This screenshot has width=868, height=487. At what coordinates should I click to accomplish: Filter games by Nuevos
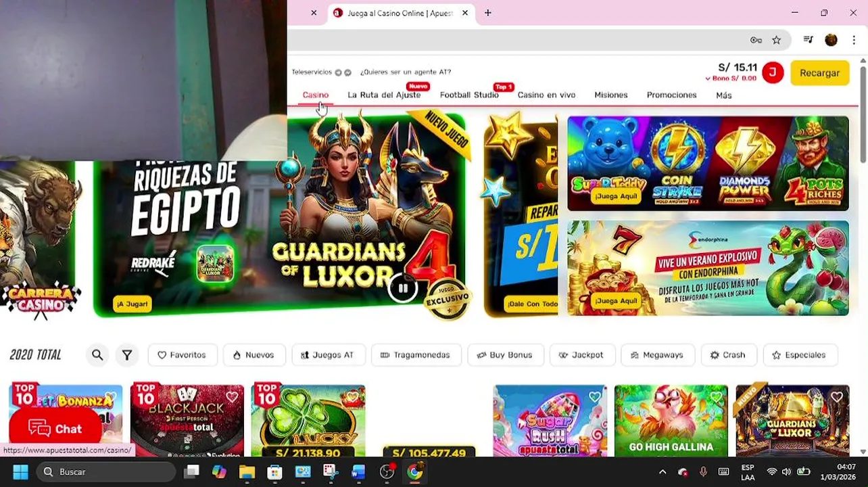point(254,355)
